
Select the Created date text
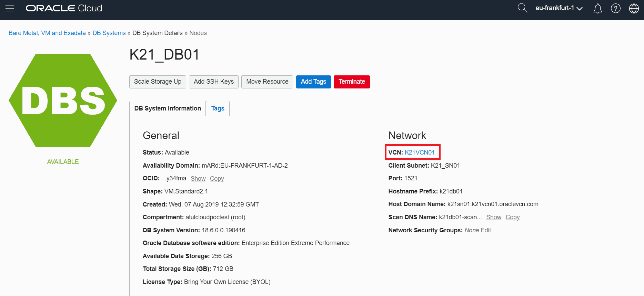tap(201, 204)
